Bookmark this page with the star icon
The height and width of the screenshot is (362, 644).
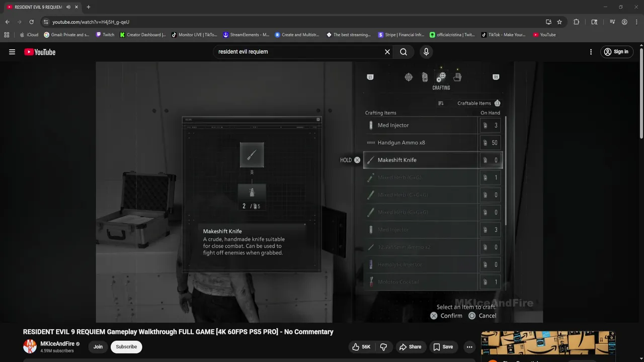(x=559, y=22)
